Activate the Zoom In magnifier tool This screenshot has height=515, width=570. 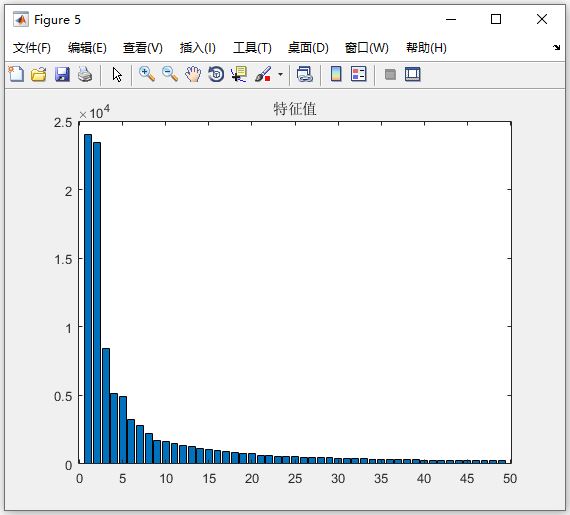(x=147, y=74)
